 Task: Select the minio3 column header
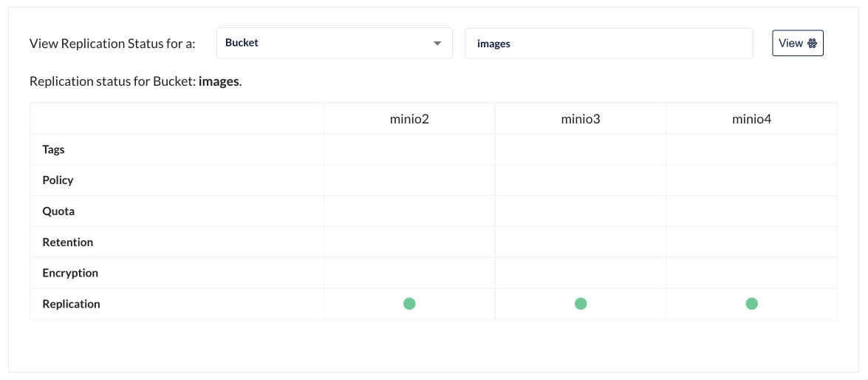click(x=580, y=118)
